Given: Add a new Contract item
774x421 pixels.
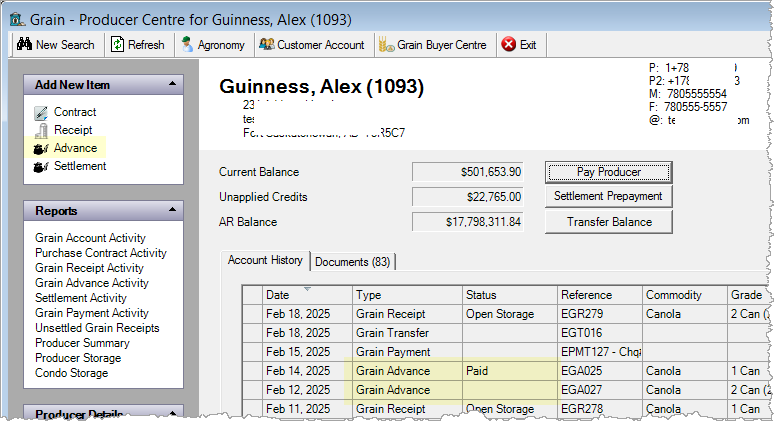Looking at the screenshot, I should [75, 112].
